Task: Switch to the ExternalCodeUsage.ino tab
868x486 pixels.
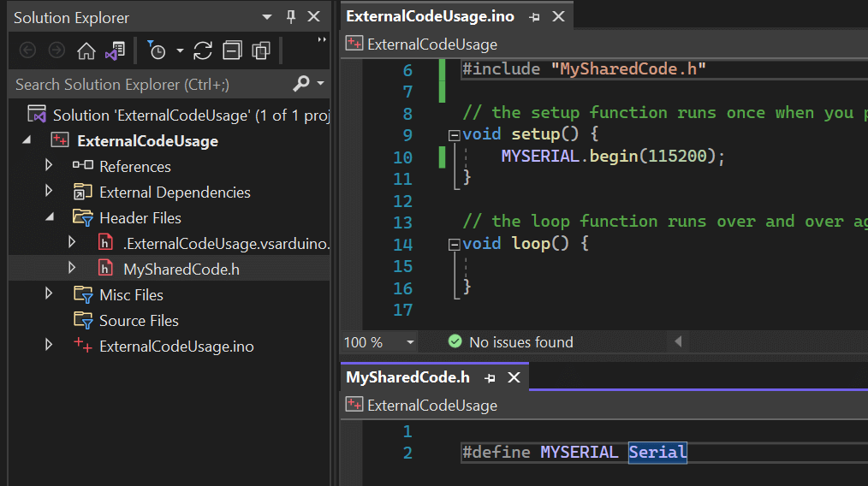Action: (430, 16)
